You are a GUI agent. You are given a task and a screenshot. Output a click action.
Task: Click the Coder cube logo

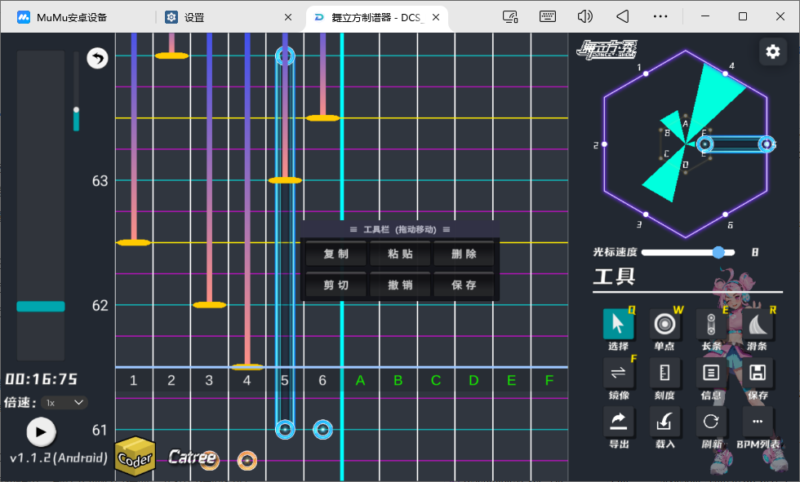click(x=135, y=456)
